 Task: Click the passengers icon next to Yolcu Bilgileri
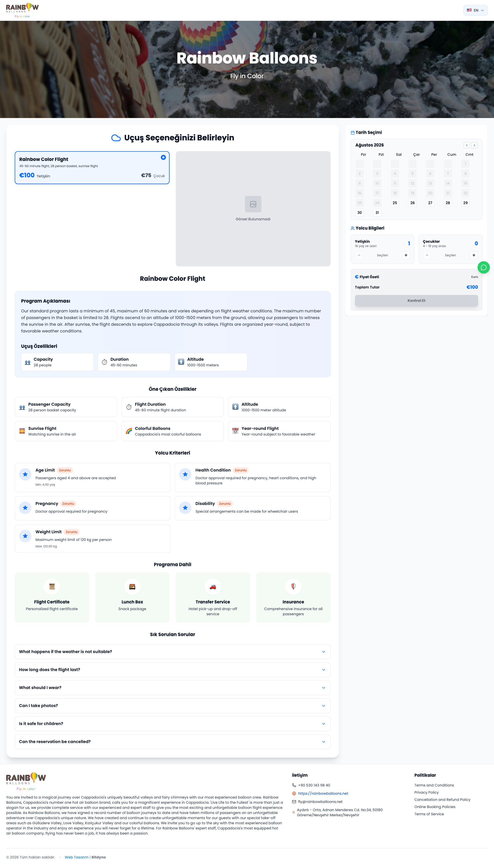352,228
